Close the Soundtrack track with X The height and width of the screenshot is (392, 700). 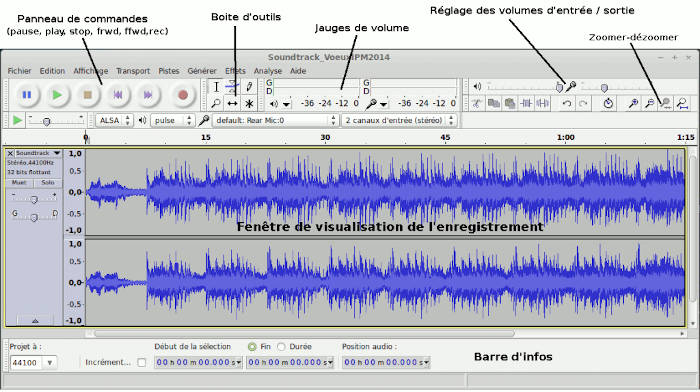click(x=10, y=153)
